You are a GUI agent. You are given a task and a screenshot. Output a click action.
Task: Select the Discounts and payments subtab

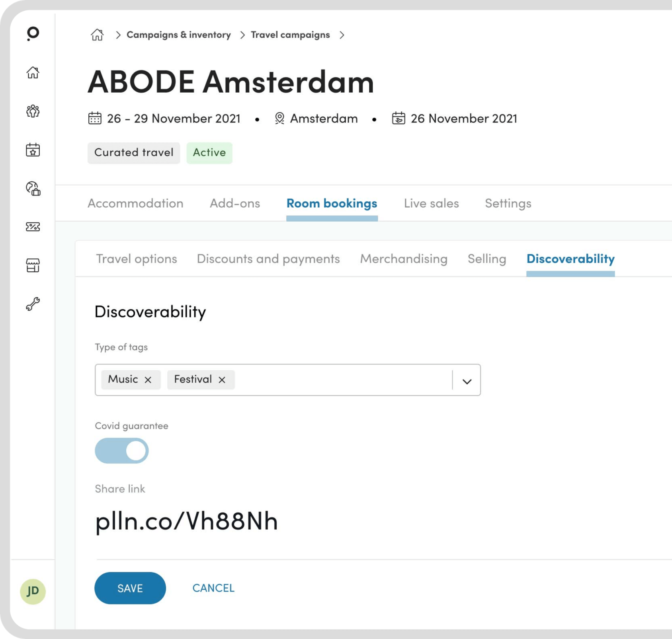pyautogui.click(x=268, y=259)
